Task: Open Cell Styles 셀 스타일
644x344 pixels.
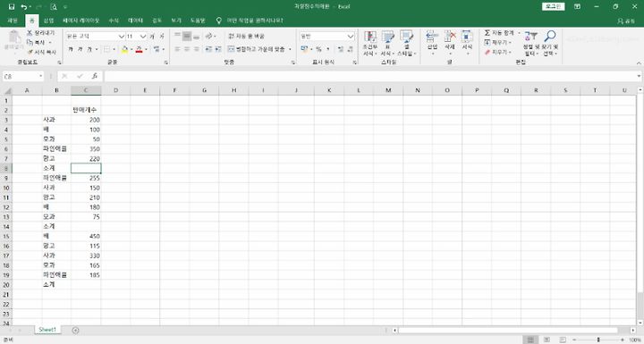Action: tap(407, 43)
